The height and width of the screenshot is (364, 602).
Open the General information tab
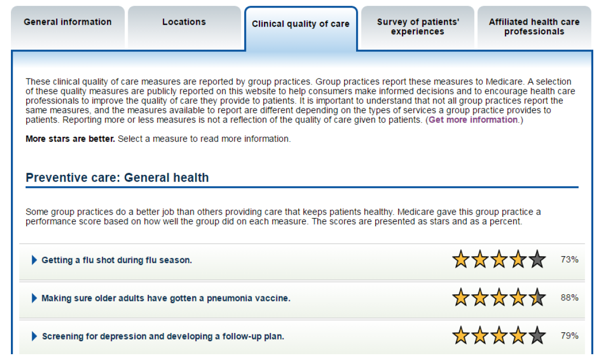point(68,27)
